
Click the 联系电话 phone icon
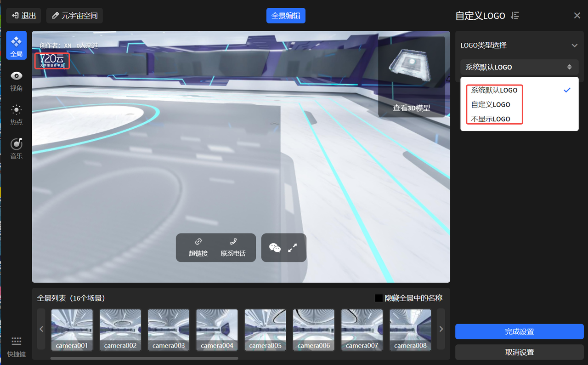coord(233,242)
